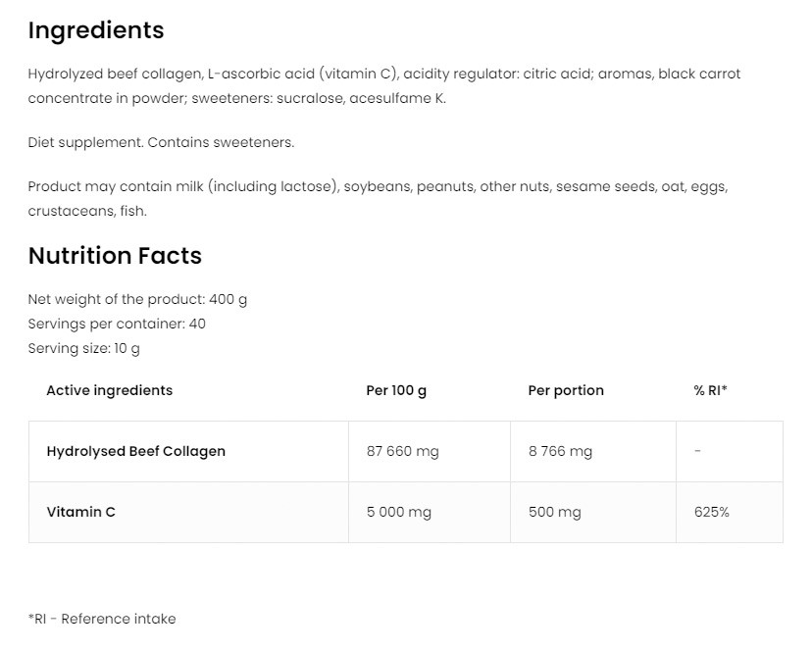The width and height of the screenshot is (812, 651).
Task: Click the 'Diet supplement. Contains sweeteners.' text
Action: coord(161,142)
